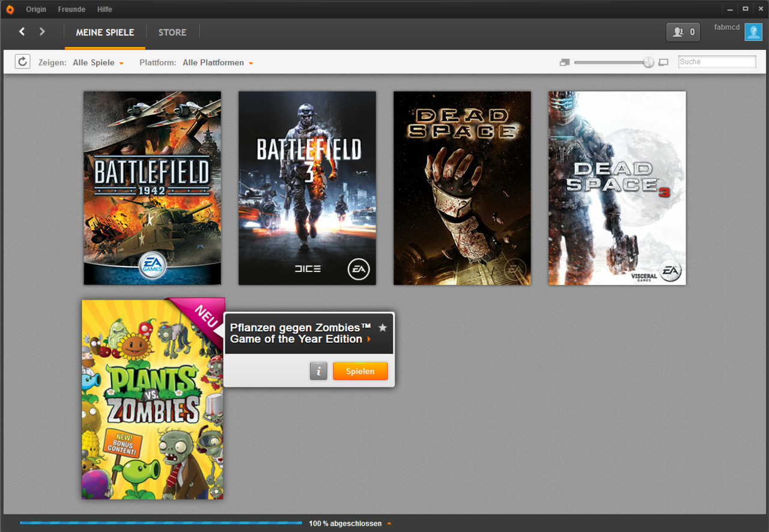Screen dimensions: 769x532
Task: Click the blue download progress bar
Action: [161, 523]
